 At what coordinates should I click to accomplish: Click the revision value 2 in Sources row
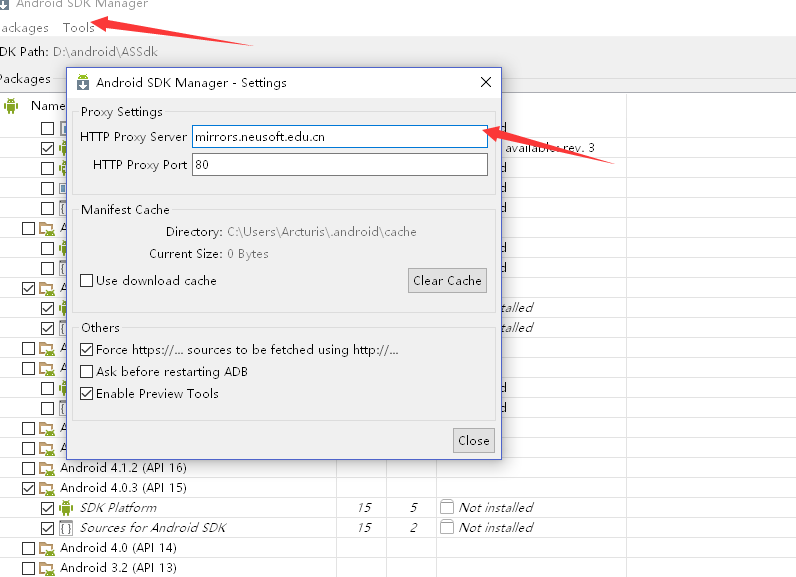(414, 528)
